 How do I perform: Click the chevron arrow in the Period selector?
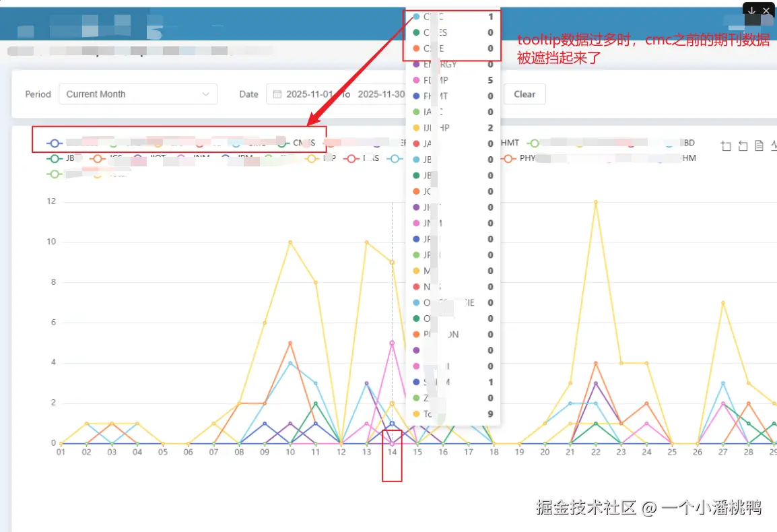[205, 94]
